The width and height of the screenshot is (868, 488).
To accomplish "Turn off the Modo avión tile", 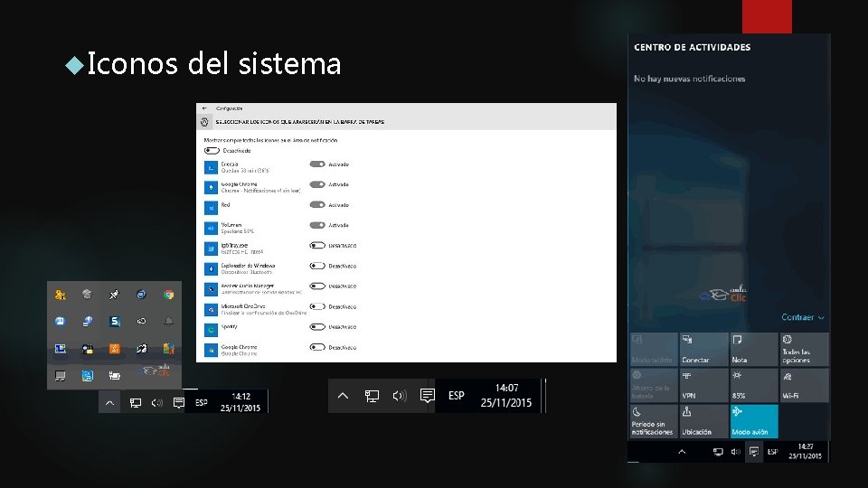I will point(753,422).
